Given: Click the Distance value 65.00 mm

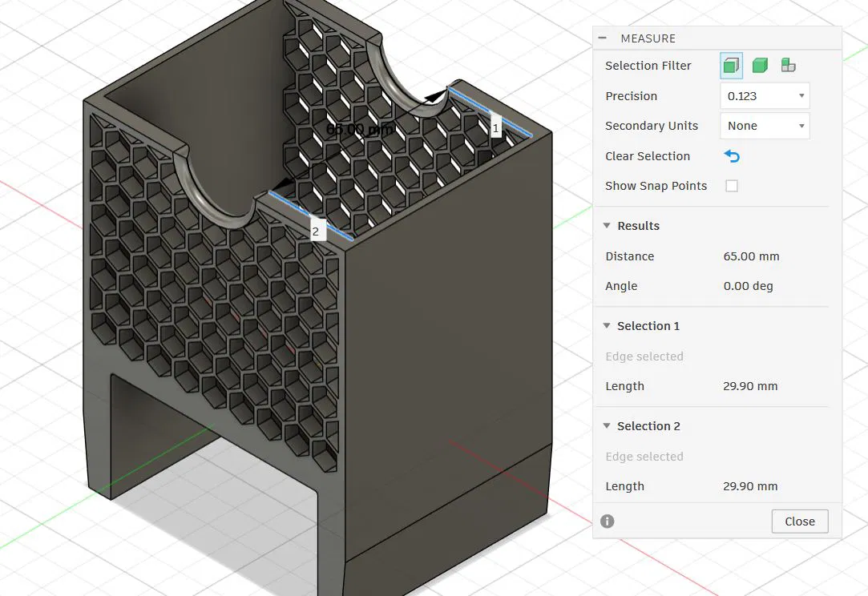Looking at the screenshot, I should 751,256.
